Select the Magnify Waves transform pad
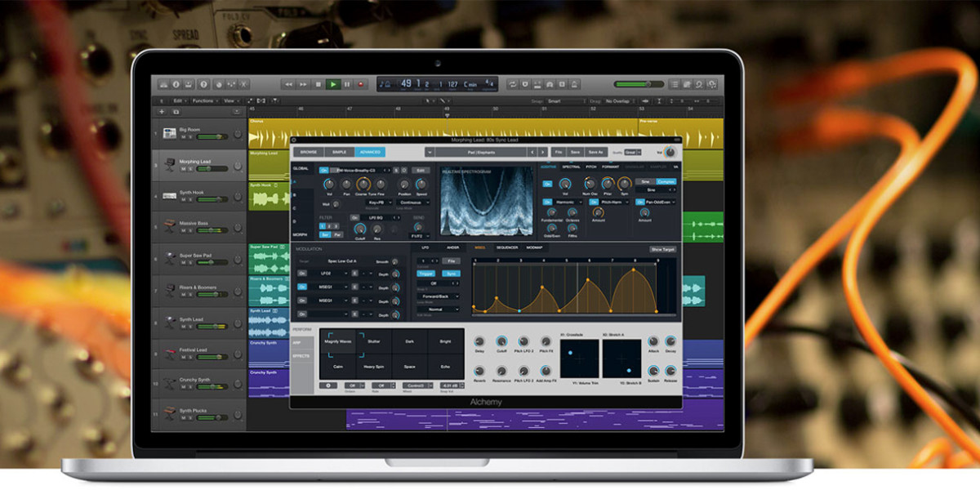The image size is (980, 490). pos(337,341)
